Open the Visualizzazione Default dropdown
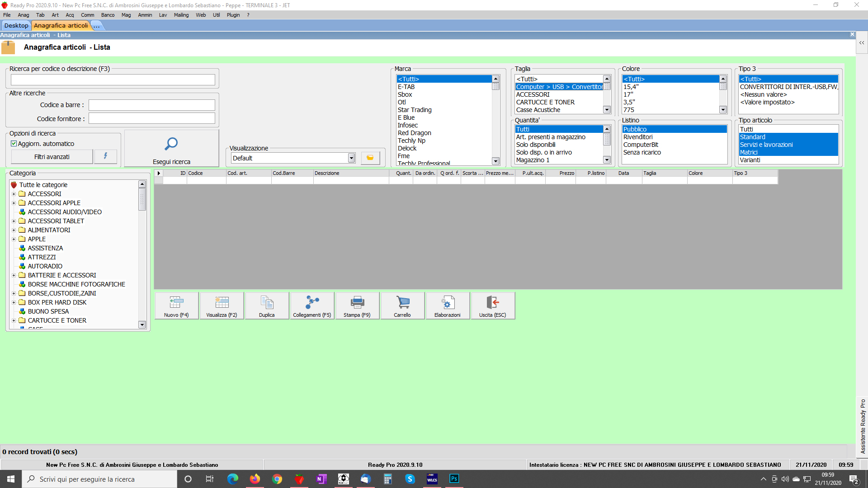868x488 pixels. [x=351, y=158]
